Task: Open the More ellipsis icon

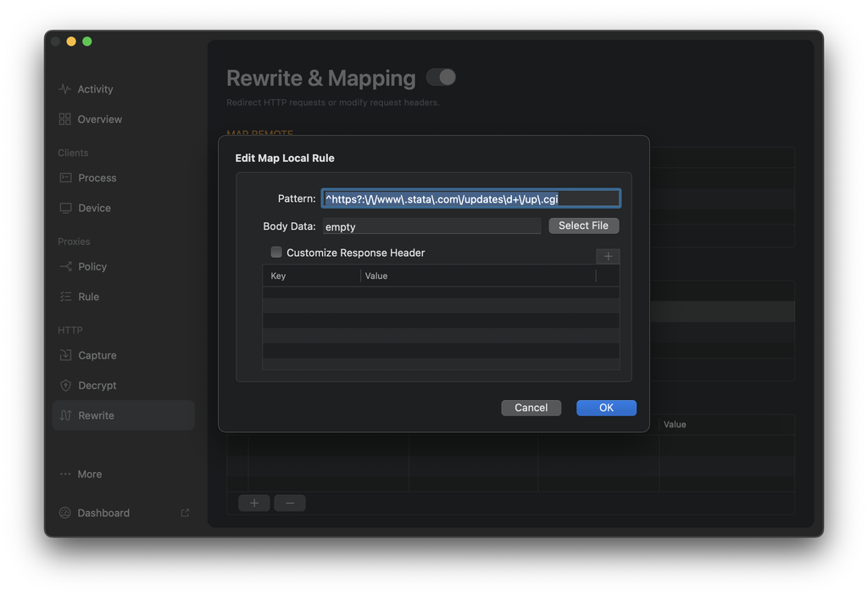Action: 64,474
